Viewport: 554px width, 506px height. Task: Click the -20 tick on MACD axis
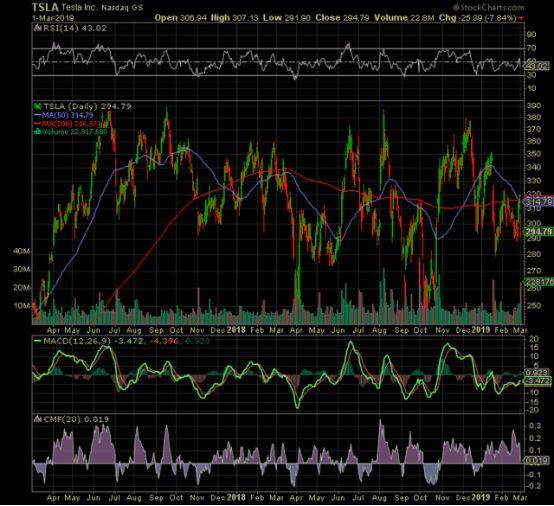(533, 410)
